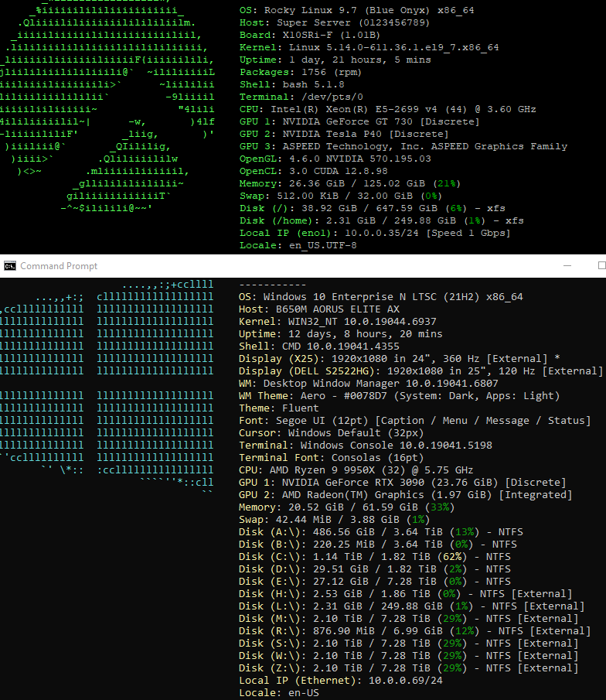The height and width of the screenshot is (700, 606).
Task: Maximize the Command Prompt window
Action: tap(601, 265)
